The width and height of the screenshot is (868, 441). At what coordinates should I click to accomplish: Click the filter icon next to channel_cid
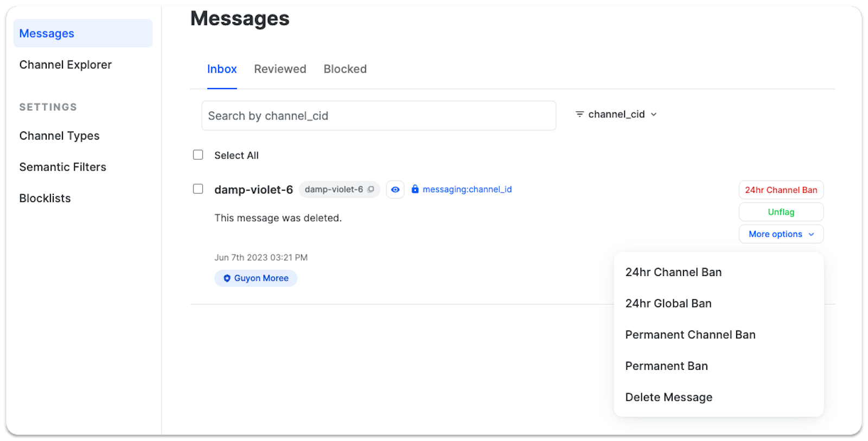(x=579, y=114)
